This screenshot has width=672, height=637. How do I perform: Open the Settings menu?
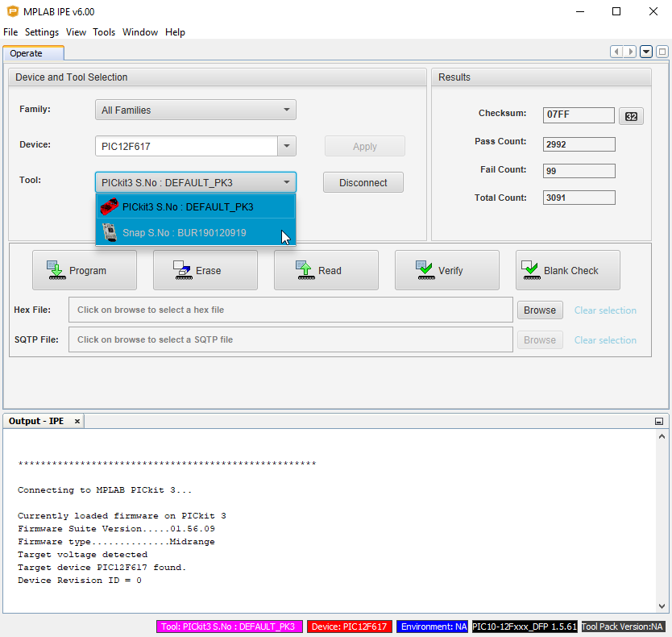pos(42,32)
